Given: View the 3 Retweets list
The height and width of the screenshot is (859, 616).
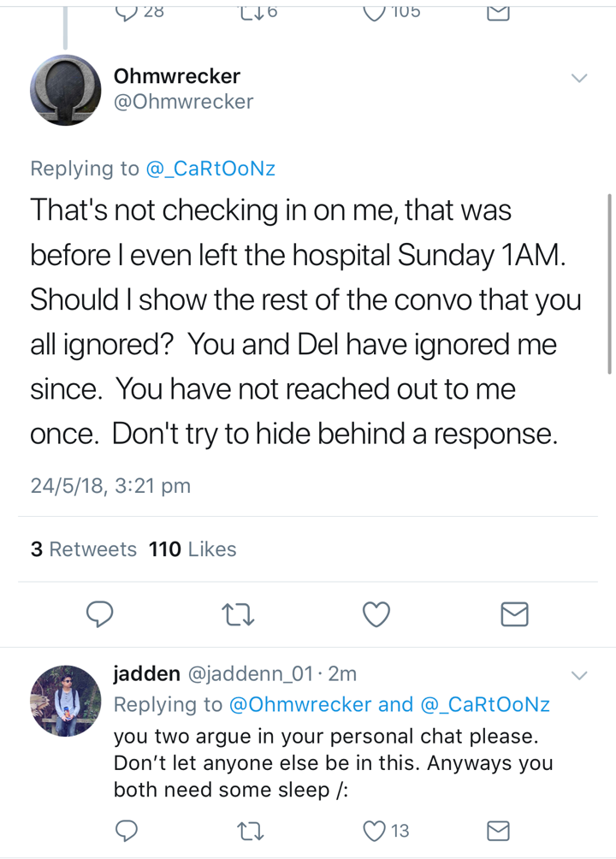Looking at the screenshot, I should (83, 549).
